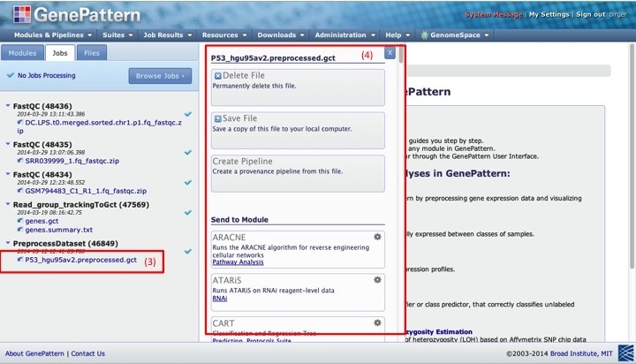Click the main page scrollbar
The width and height of the screenshot is (636, 364).
click(632, 156)
